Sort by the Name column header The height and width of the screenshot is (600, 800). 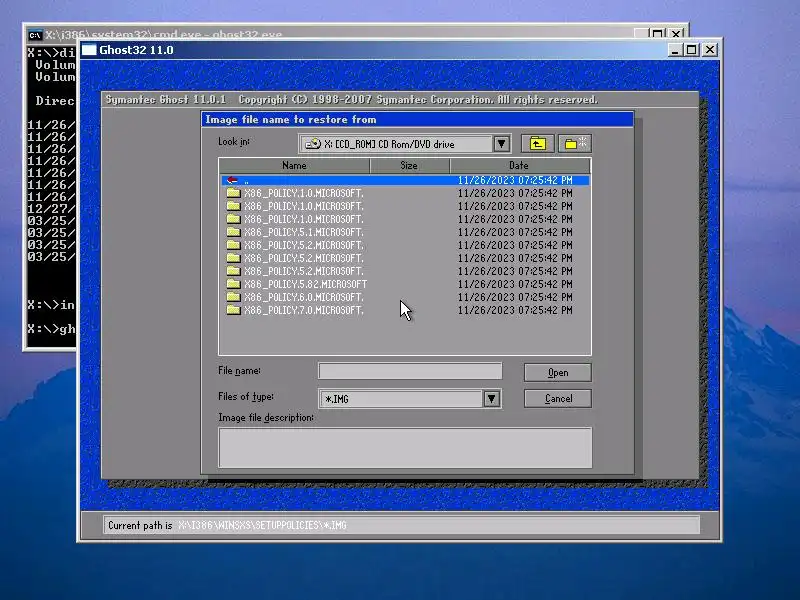point(294,165)
